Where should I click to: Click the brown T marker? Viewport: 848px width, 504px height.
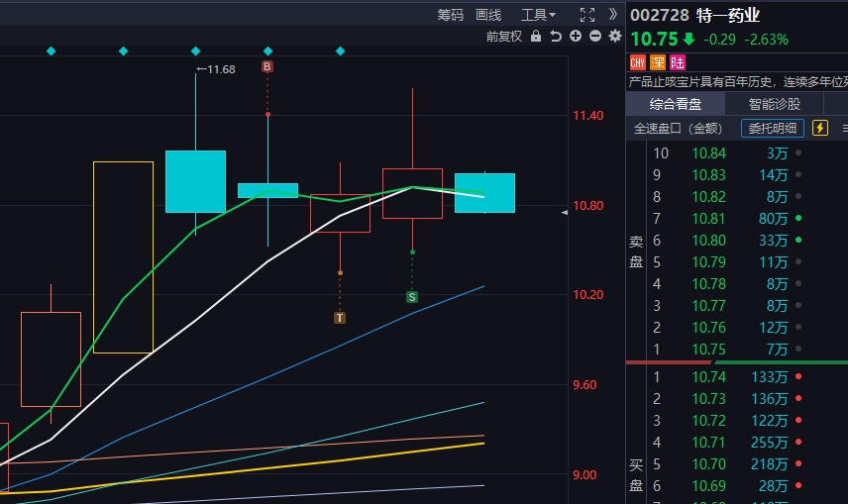pyautogui.click(x=340, y=318)
